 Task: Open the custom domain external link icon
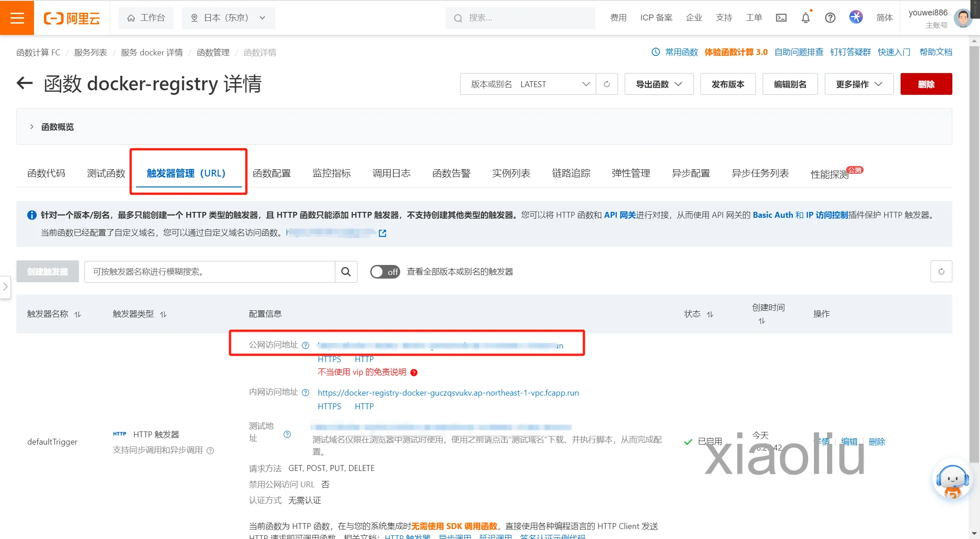coord(382,233)
